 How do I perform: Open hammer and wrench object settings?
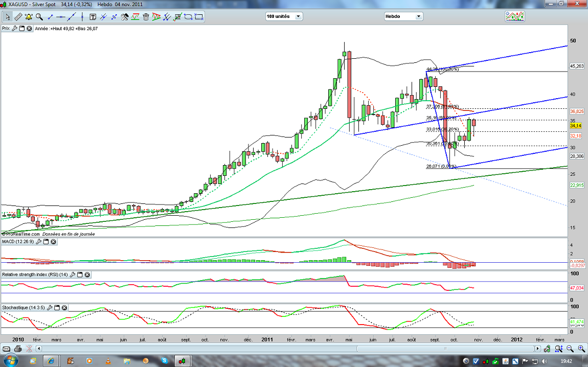124,17
